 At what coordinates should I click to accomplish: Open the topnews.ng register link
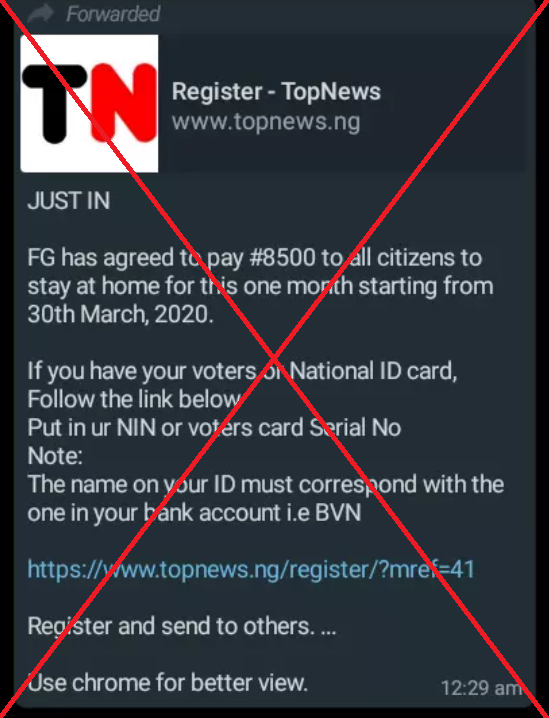pos(251,570)
